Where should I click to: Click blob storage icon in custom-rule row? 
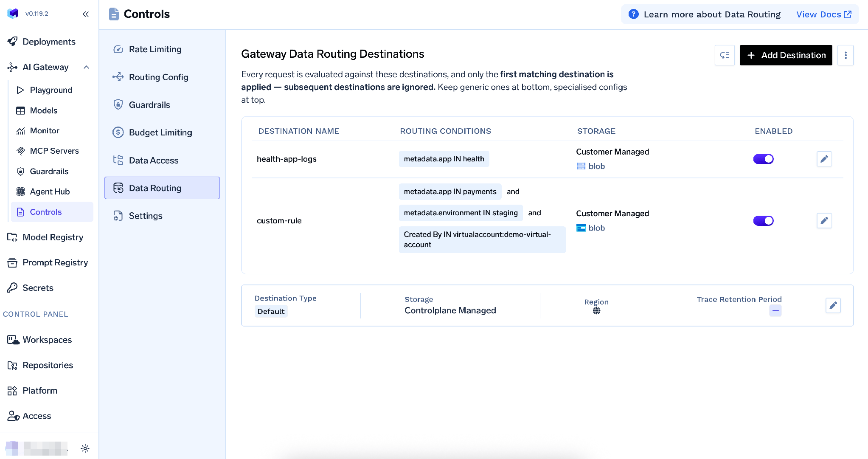coord(581,228)
